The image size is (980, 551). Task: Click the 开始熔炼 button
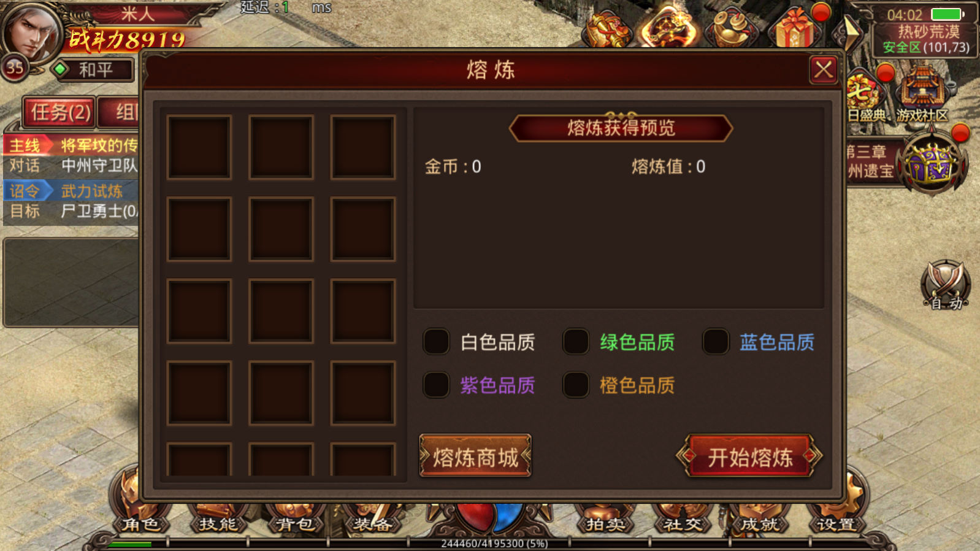(749, 456)
